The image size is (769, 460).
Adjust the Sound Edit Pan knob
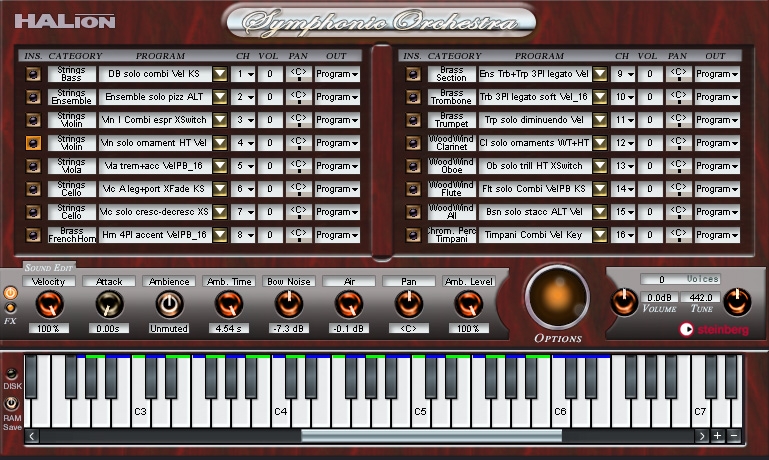(409, 304)
